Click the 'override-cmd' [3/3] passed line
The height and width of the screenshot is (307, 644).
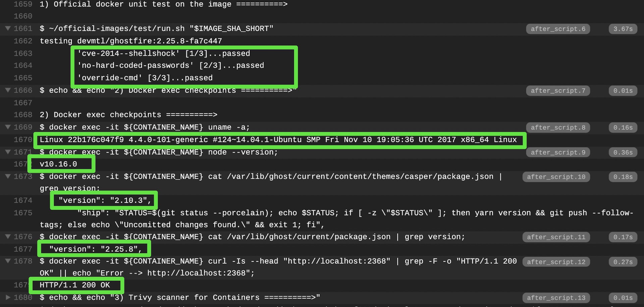pyautogui.click(x=145, y=78)
